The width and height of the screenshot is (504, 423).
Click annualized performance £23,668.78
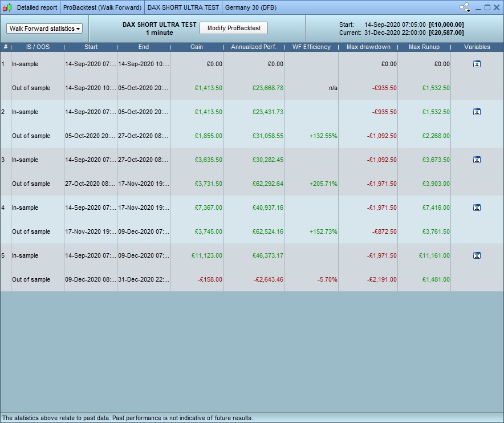pyautogui.click(x=268, y=88)
